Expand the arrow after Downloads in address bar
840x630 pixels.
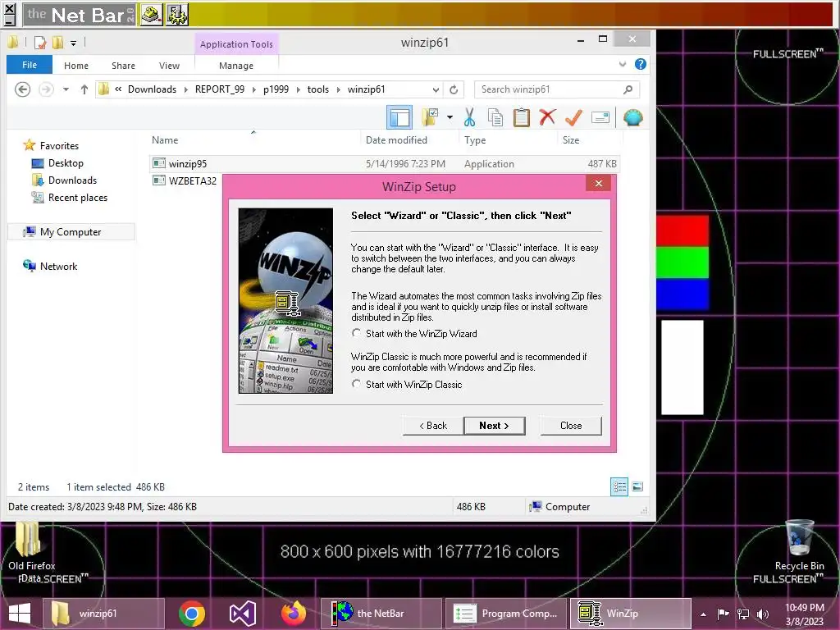pyautogui.click(x=186, y=89)
